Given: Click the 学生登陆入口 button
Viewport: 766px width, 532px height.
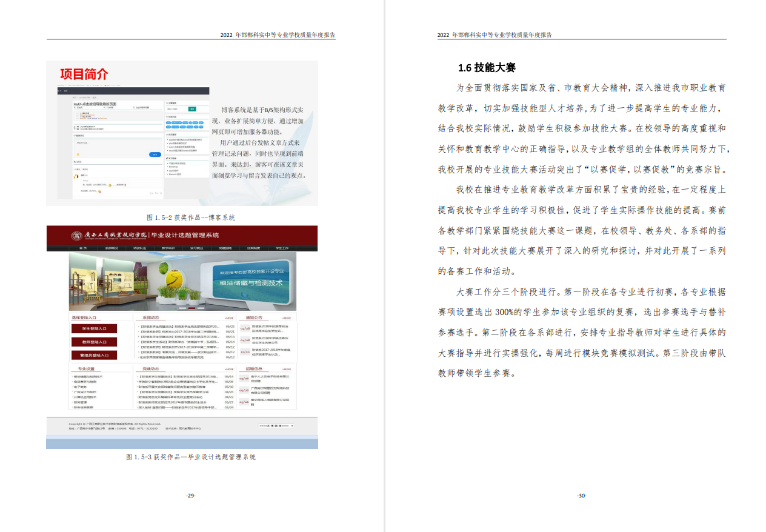Looking at the screenshot, I should (x=94, y=328).
